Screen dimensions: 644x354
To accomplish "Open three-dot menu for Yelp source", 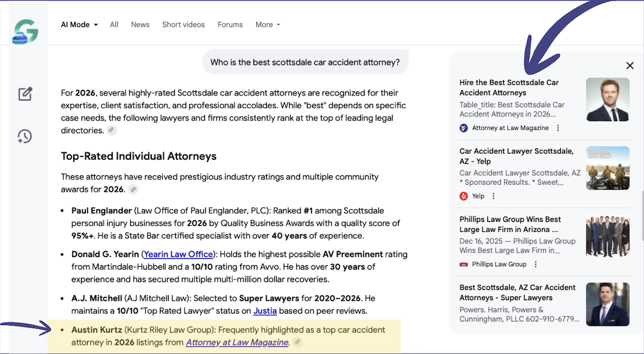I will [x=493, y=196].
